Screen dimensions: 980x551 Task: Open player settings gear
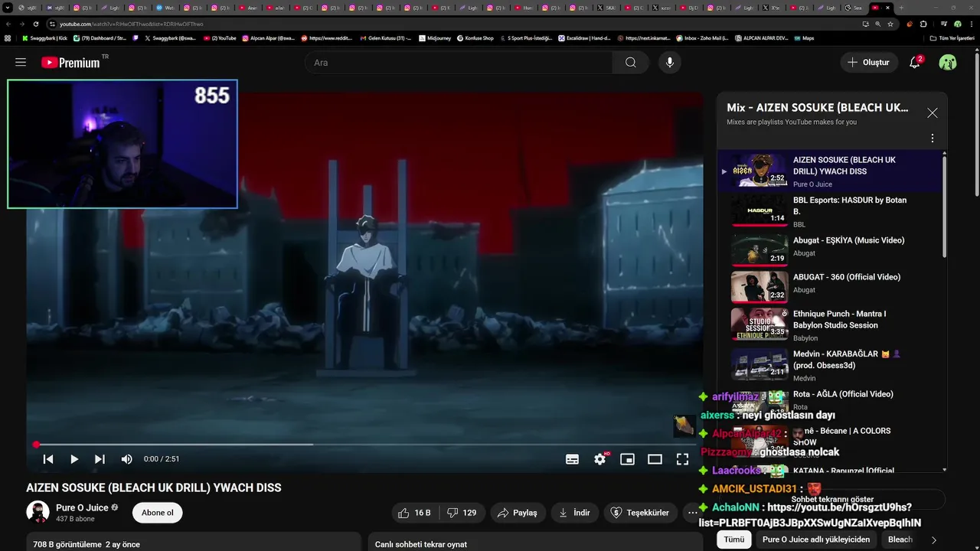[599, 459]
